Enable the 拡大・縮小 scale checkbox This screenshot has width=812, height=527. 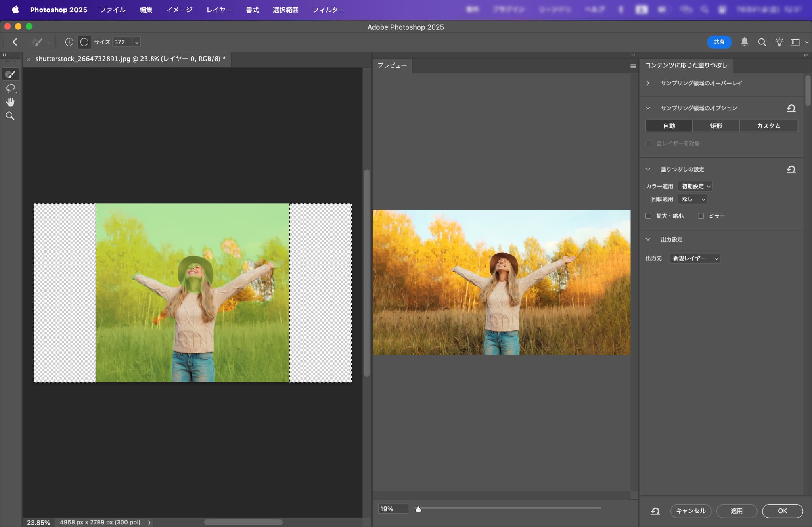click(649, 216)
